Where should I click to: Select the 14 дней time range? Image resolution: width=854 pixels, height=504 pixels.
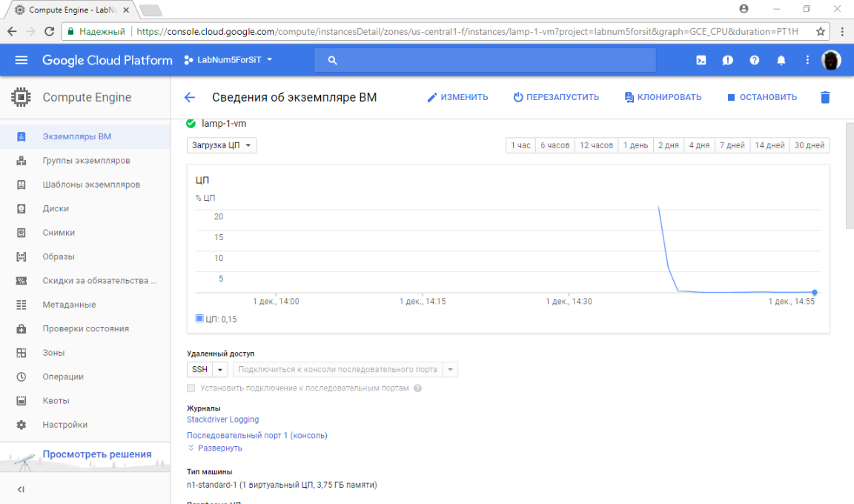(769, 145)
